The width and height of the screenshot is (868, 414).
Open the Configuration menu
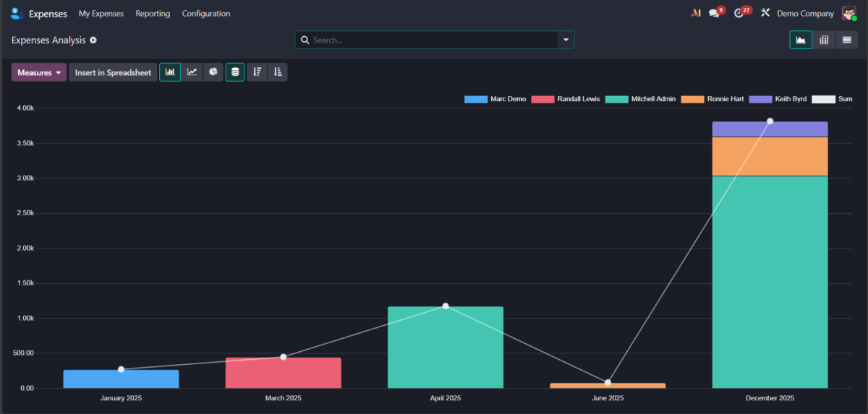tap(206, 14)
